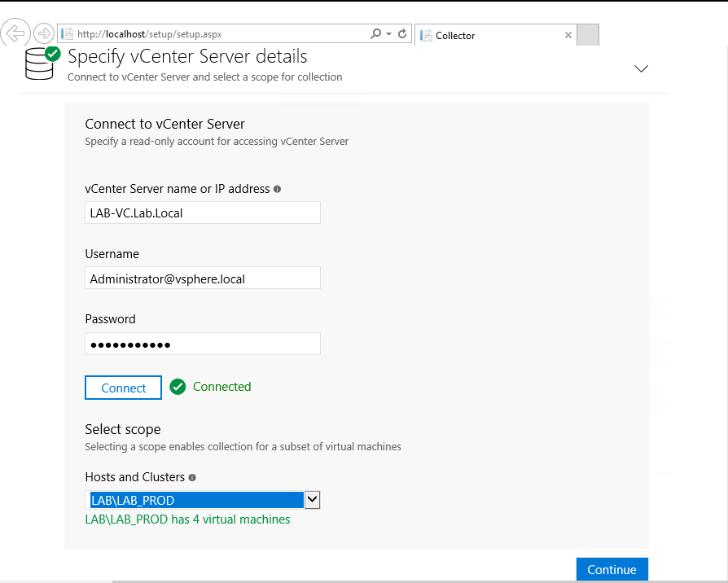Click the search magnifier icon in address bar
The height and width of the screenshot is (583, 728).
point(375,34)
